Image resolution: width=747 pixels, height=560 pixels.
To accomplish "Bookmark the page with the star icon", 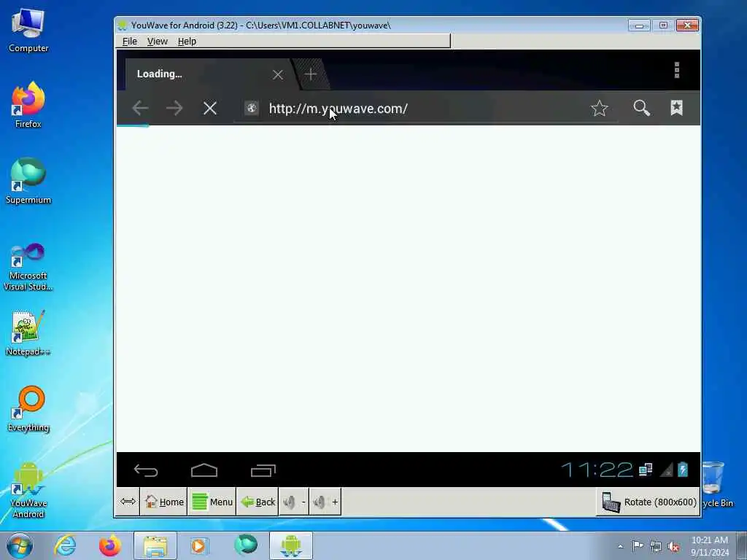I will pos(600,108).
